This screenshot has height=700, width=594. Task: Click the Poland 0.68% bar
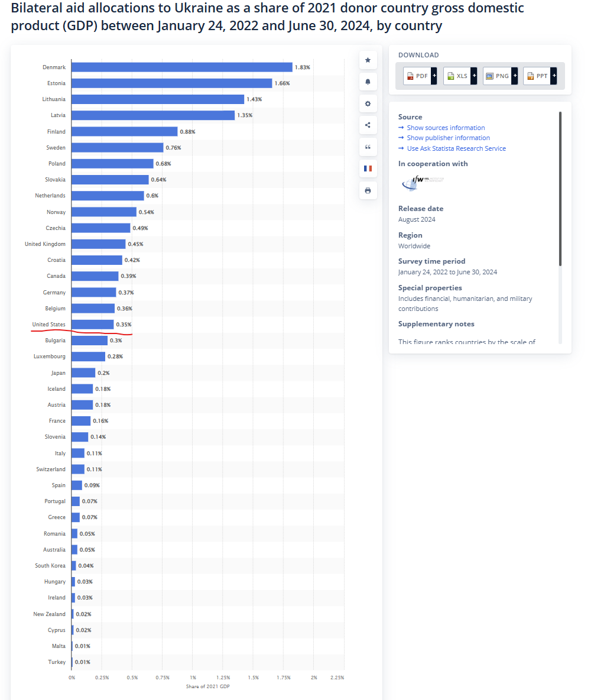pos(112,163)
